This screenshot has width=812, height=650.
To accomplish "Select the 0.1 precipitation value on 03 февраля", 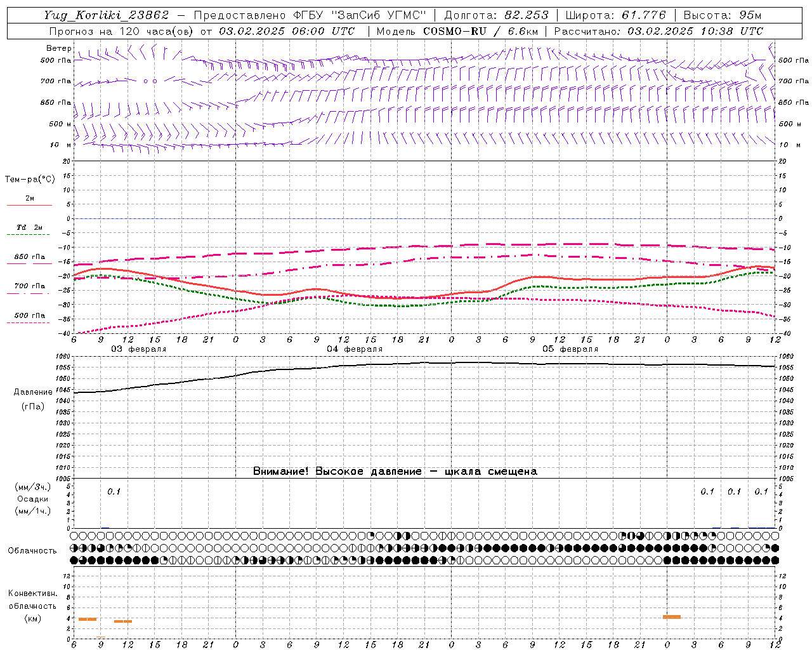I will pos(114,491).
